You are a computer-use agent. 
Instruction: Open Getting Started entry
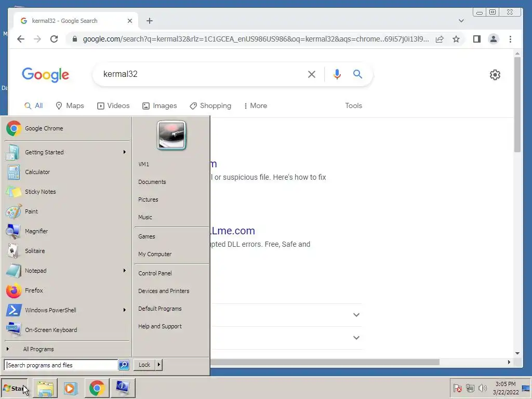click(66, 152)
